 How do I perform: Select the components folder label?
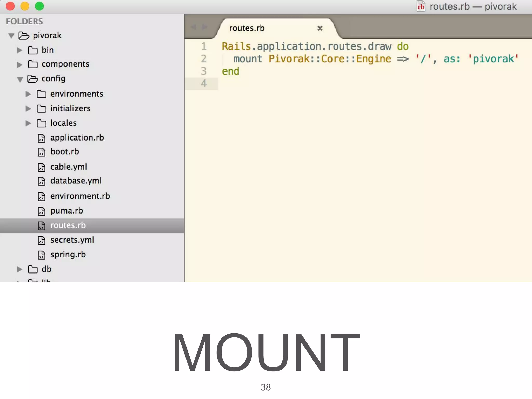(x=65, y=64)
